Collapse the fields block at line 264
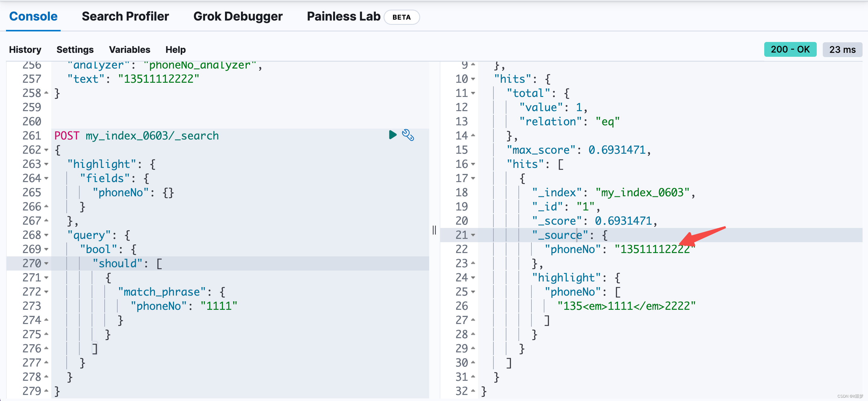Screen dimensions: 868x401 46,178
